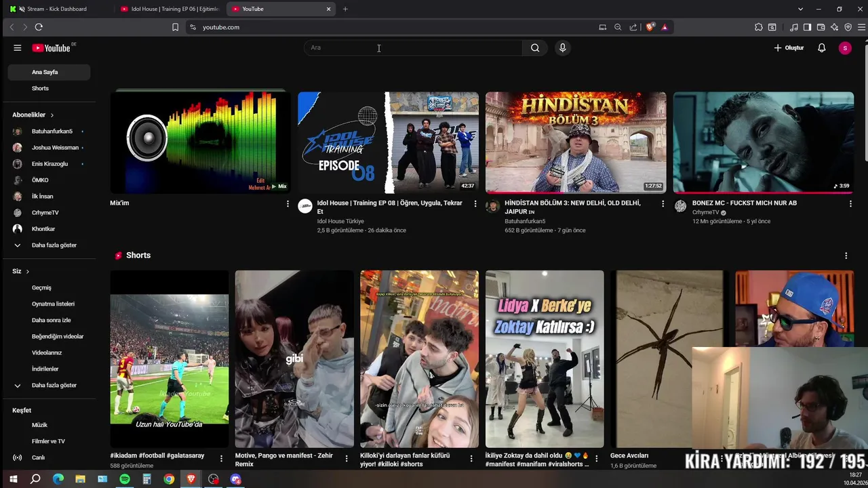Screen dimensions: 868x488
Task: Open options for the Bonez MC video
Action: [x=850, y=203]
